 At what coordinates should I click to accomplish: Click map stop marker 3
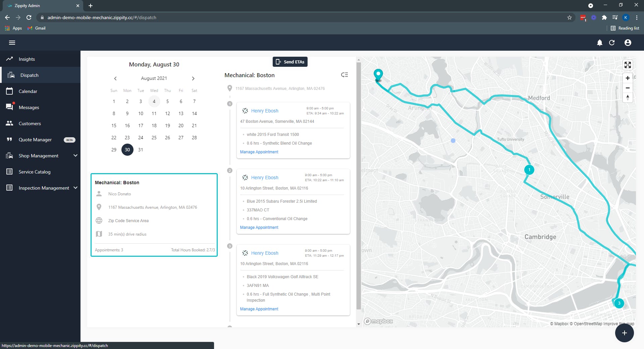(x=619, y=303)
